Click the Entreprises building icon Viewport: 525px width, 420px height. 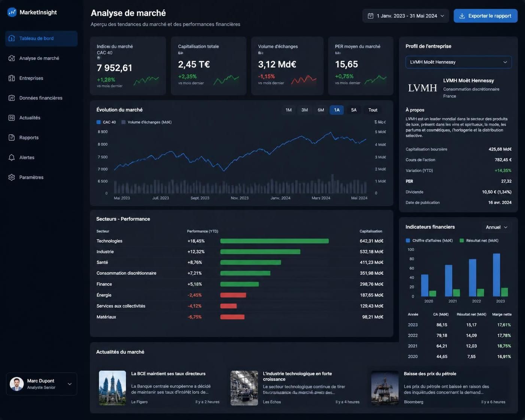(x=12, y=78)
